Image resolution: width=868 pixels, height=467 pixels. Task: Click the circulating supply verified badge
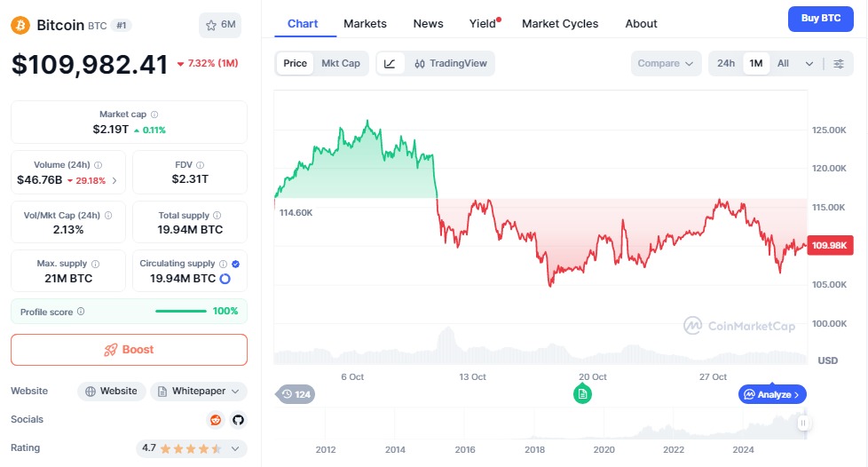coord(235,264)
